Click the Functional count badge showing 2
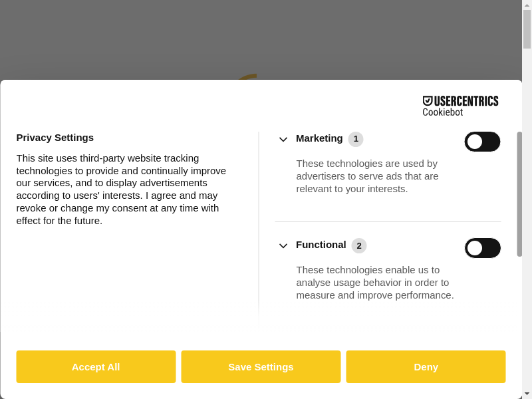The height and width of the screenshot is (399, 532). [359, 245]
